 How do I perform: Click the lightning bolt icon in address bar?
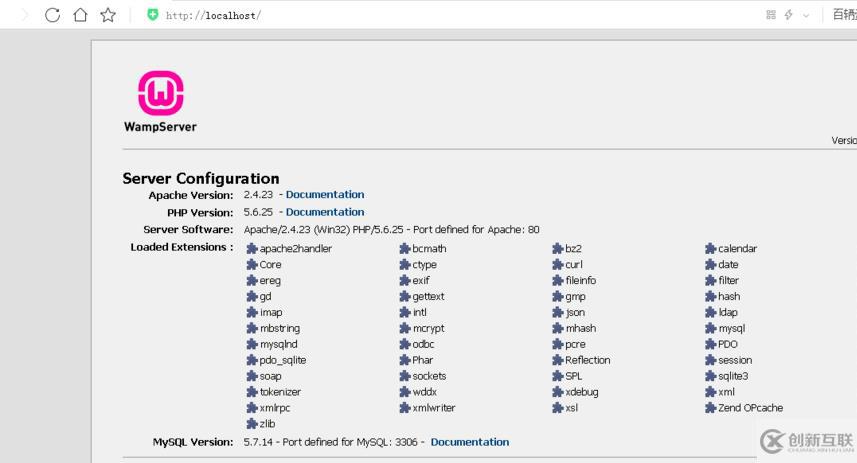788,15
